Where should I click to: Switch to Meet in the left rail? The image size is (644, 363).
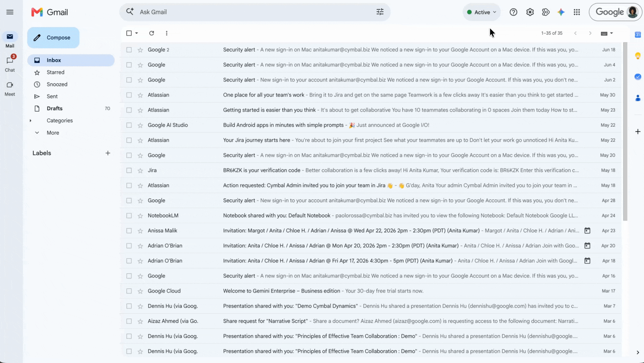10,89
